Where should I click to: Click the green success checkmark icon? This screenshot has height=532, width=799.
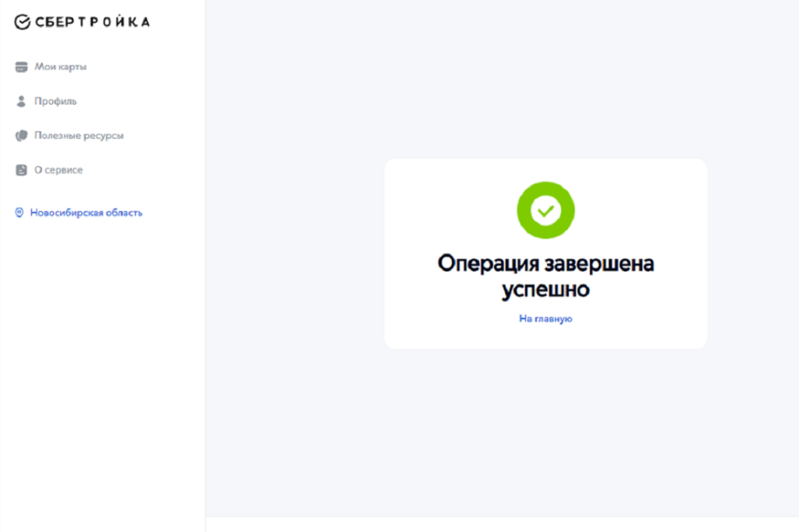pos(545,210)
